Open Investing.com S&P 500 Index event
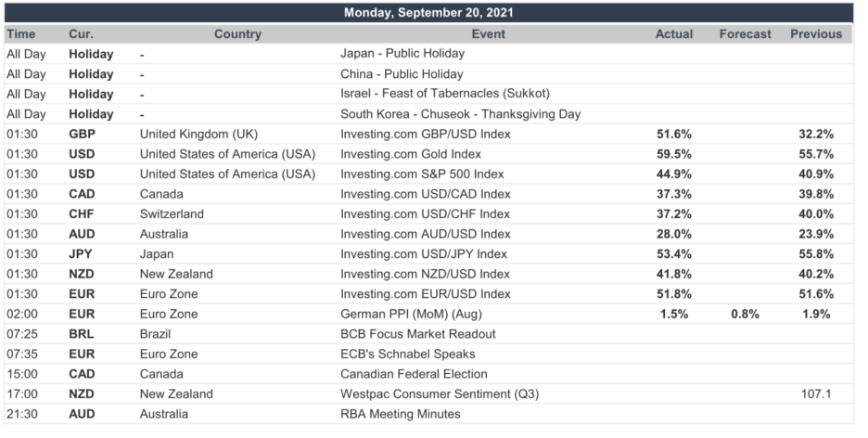Image resolution: width=868 pixels, height=438 pixels. pos(422,174)
